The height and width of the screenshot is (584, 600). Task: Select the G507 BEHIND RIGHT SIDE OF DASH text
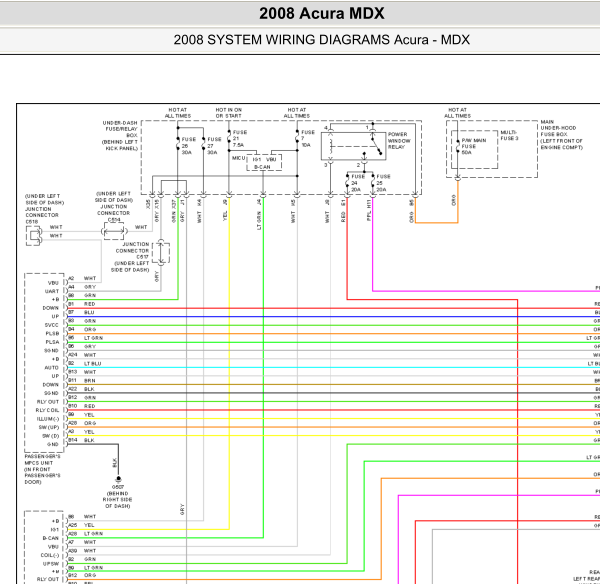pyautogui.click(x=117, y=496)
